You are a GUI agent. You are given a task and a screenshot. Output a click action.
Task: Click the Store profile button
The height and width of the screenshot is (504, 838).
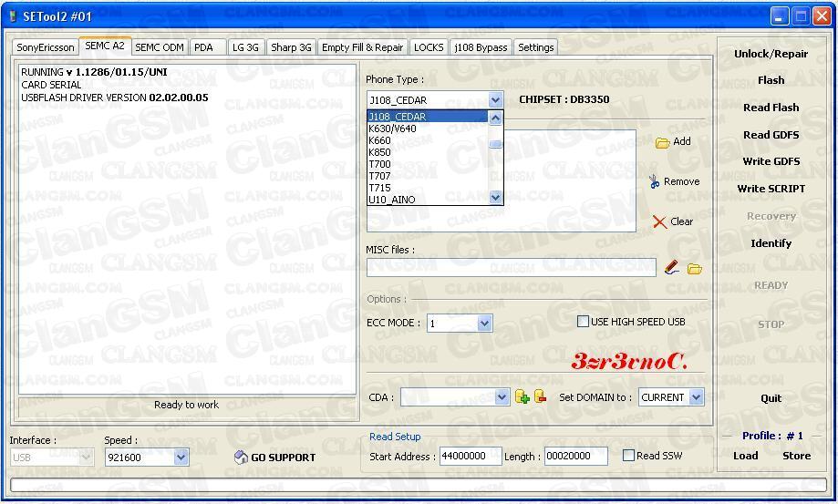[x=796, y=456]
